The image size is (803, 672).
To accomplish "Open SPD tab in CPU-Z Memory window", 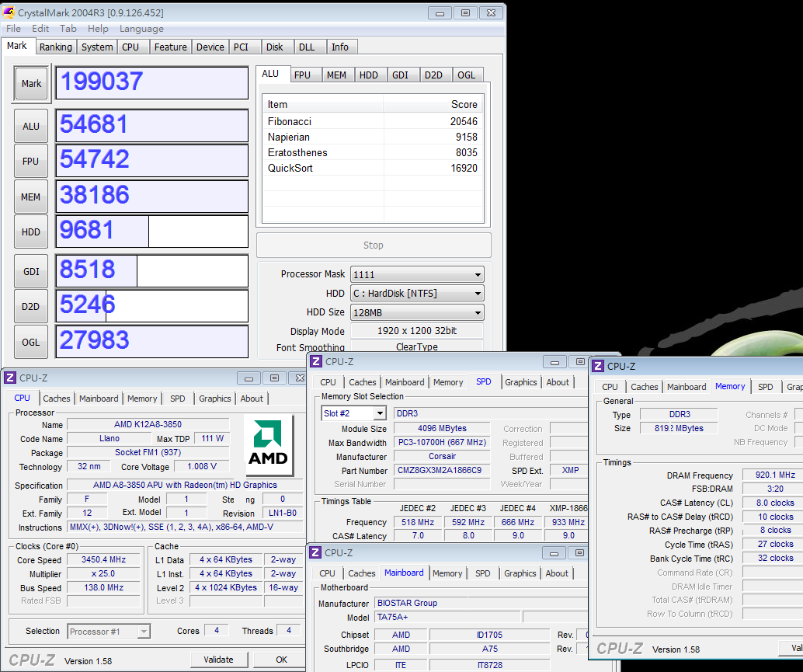I will point(766,387).
